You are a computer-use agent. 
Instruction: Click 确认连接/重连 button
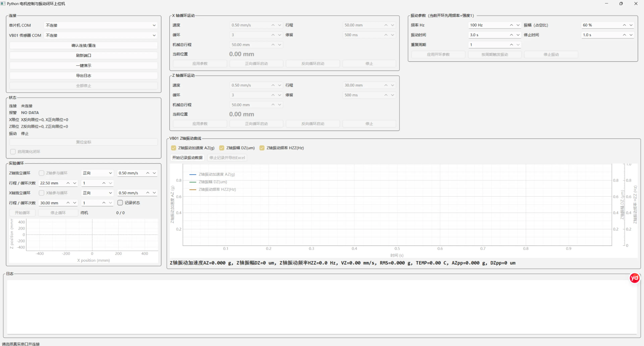(84, 45)
